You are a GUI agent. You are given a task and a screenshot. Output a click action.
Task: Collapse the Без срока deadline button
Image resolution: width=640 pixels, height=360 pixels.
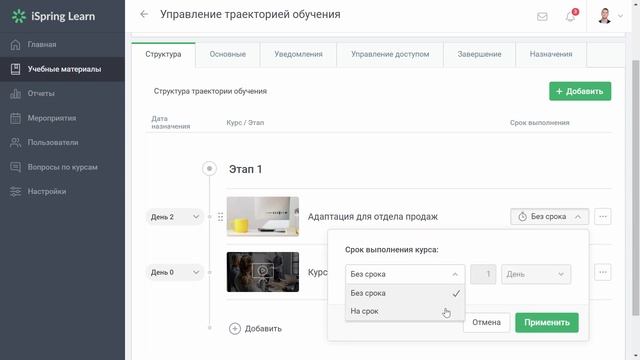tap(549, 217)
